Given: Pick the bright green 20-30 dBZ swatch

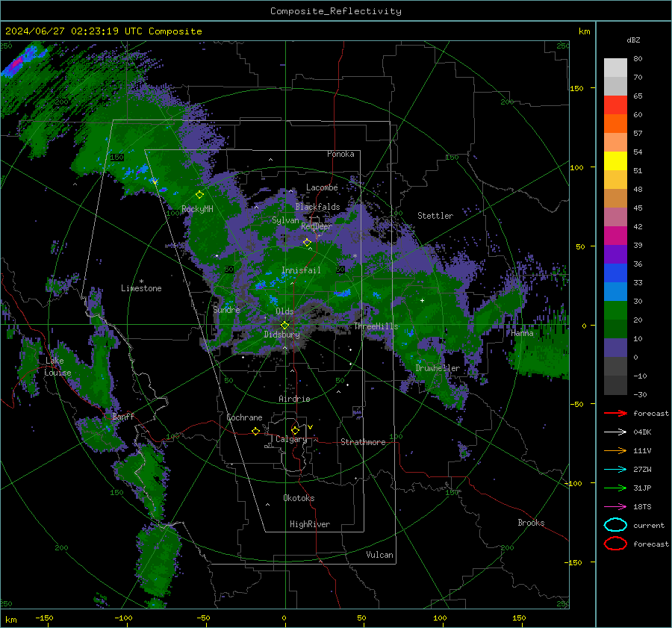Looking at the screenshot, I should (615, 311).
